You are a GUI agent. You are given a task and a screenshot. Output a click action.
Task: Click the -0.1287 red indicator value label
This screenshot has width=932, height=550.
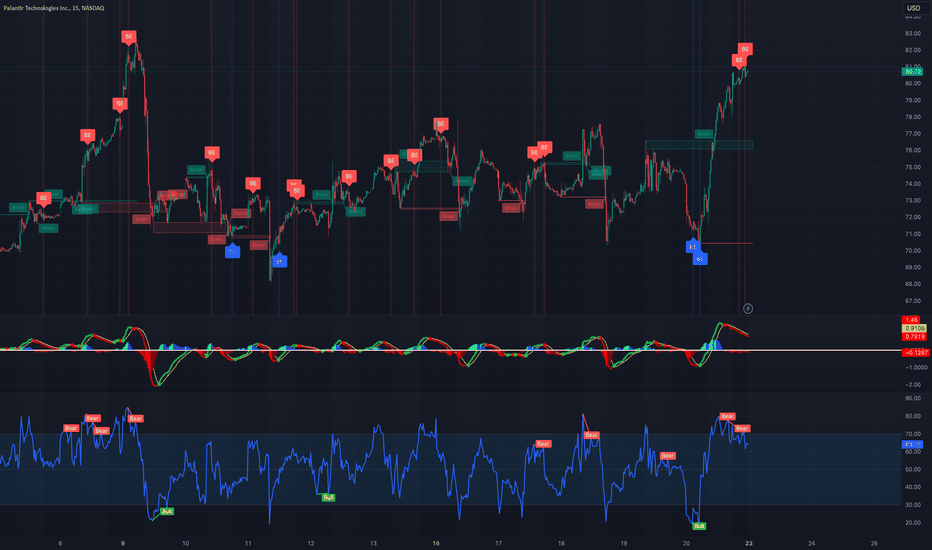tap(915, 353)
